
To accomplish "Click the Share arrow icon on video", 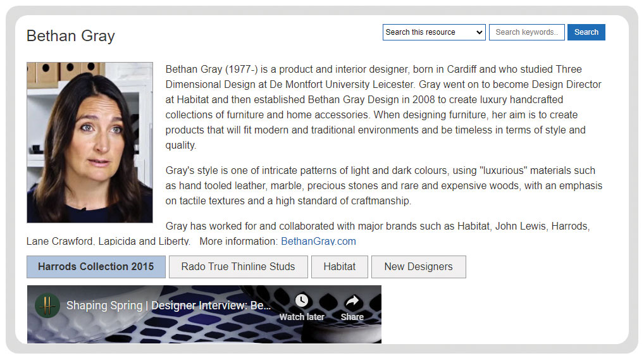I will tap(352, 301).
